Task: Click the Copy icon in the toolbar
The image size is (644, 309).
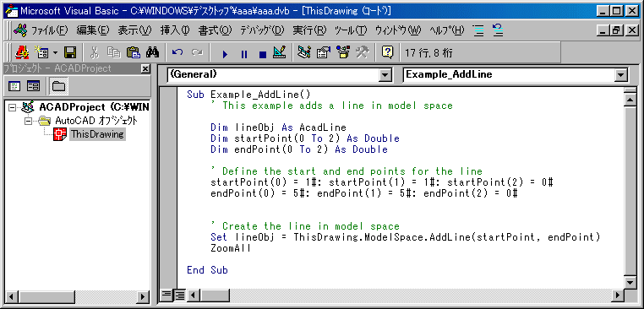Action: (113, 52)
